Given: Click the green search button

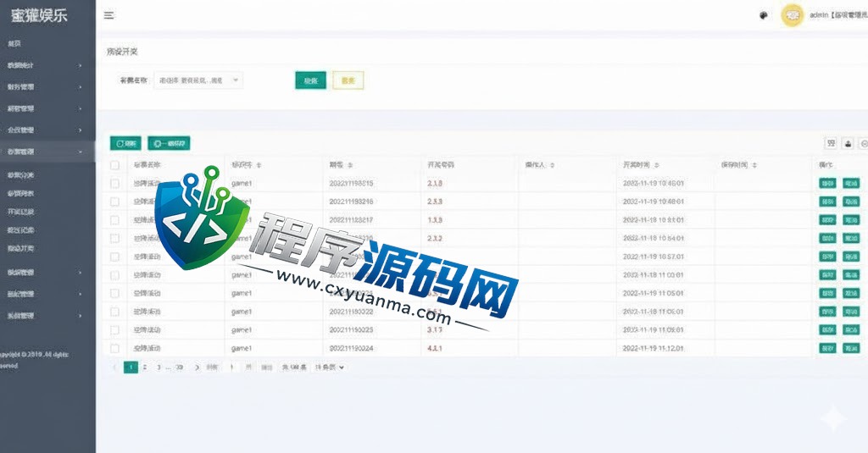Looking at the screenshot, I should point(310,80).
